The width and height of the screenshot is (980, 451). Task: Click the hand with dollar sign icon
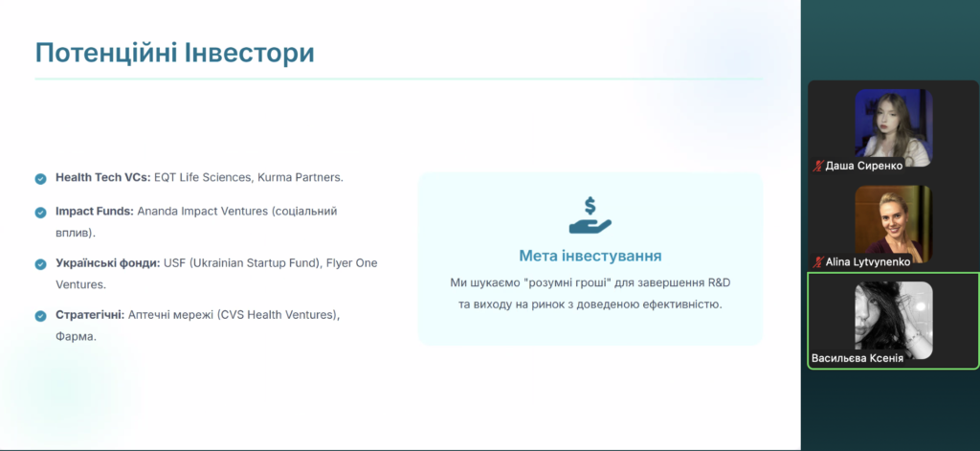pyautogui.click(x=590, y=215)
